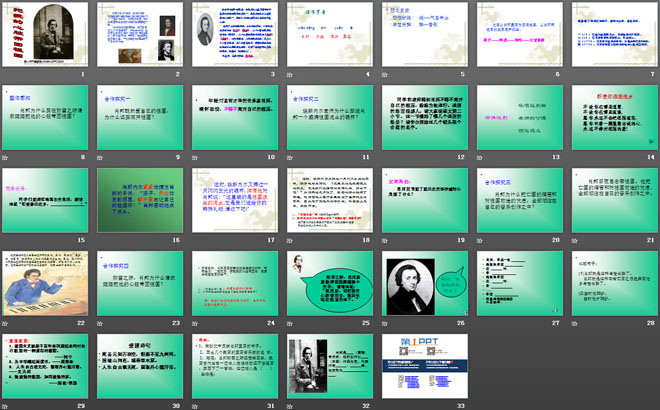Choose slide 22 showing the cartoon piano player
The height and width of the screenshot is (410, 660).
pos(47,282)
